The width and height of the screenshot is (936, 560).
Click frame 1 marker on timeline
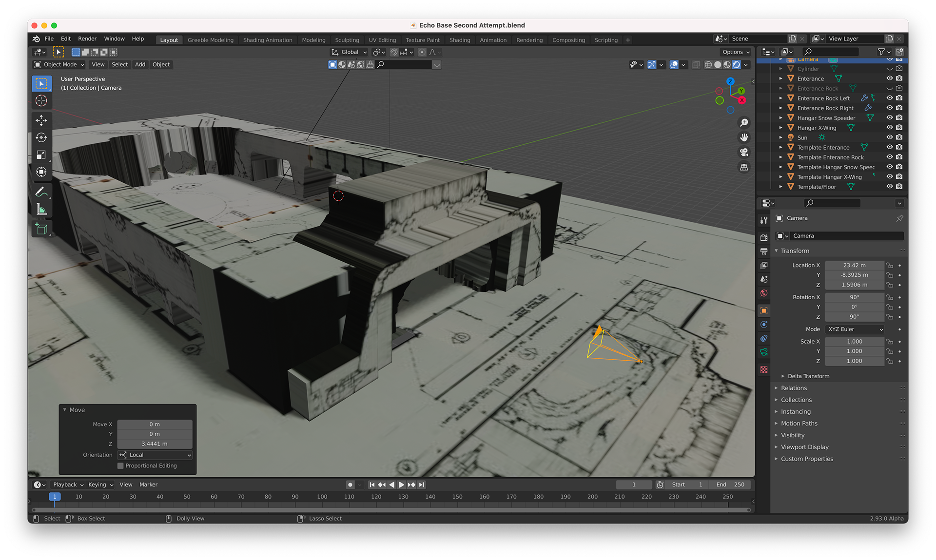(55, 497)
